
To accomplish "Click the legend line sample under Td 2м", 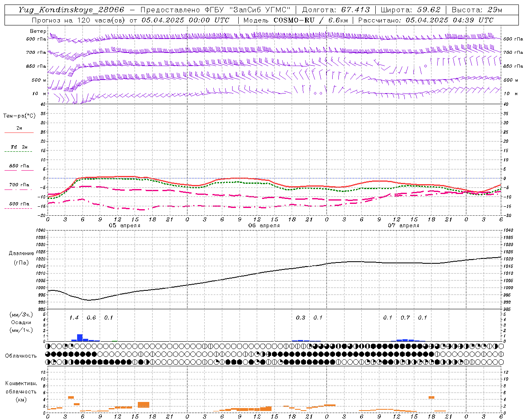I will point(18,152).
